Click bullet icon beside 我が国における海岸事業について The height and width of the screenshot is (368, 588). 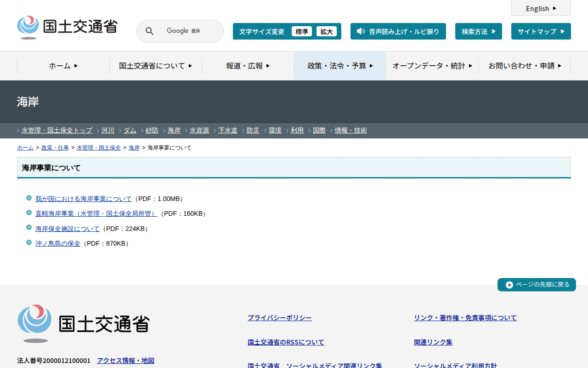[29, 198]
